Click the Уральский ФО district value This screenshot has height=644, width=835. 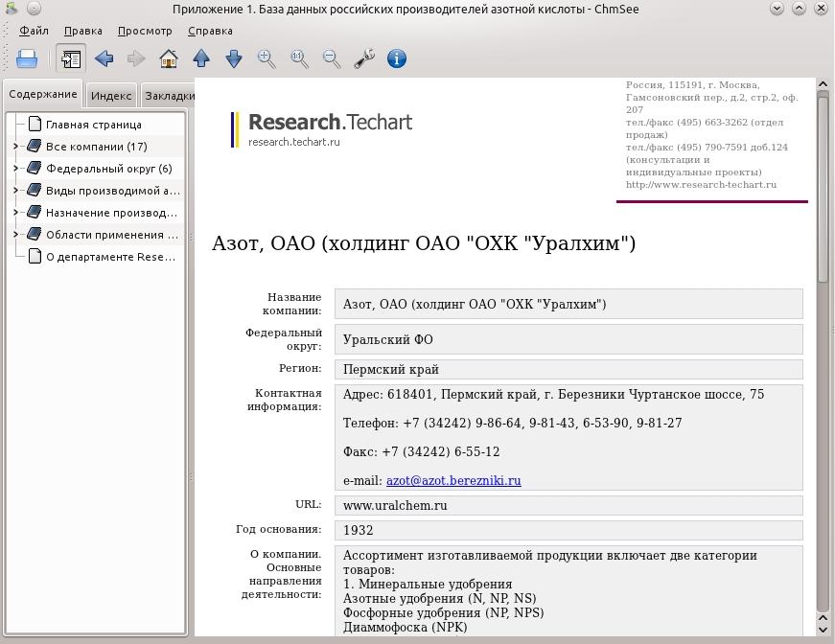coord(387,339)
